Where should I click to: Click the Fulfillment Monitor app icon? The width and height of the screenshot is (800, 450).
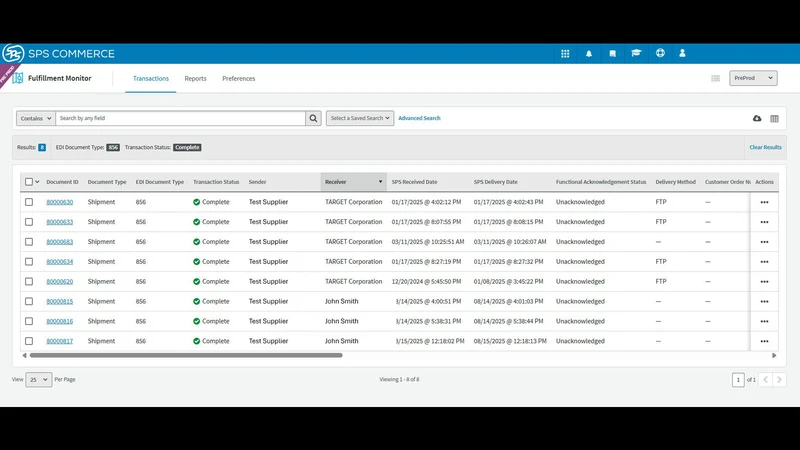pyautogui.click(x=18, y=78)
